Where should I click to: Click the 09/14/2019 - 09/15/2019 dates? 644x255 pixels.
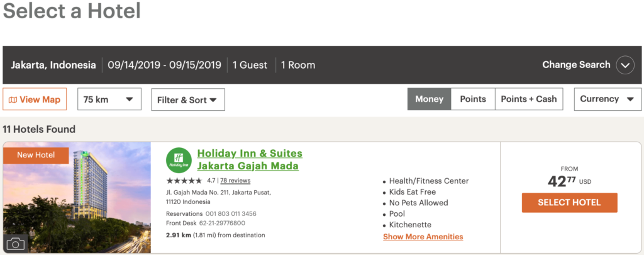[x=164, y=65]
